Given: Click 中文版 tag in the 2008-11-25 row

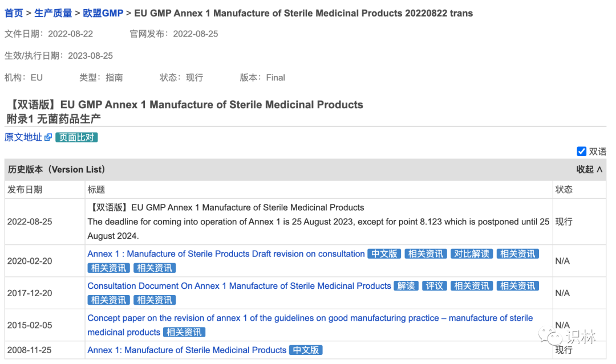Looking at the screenshot, I should (x=306, y=350).
